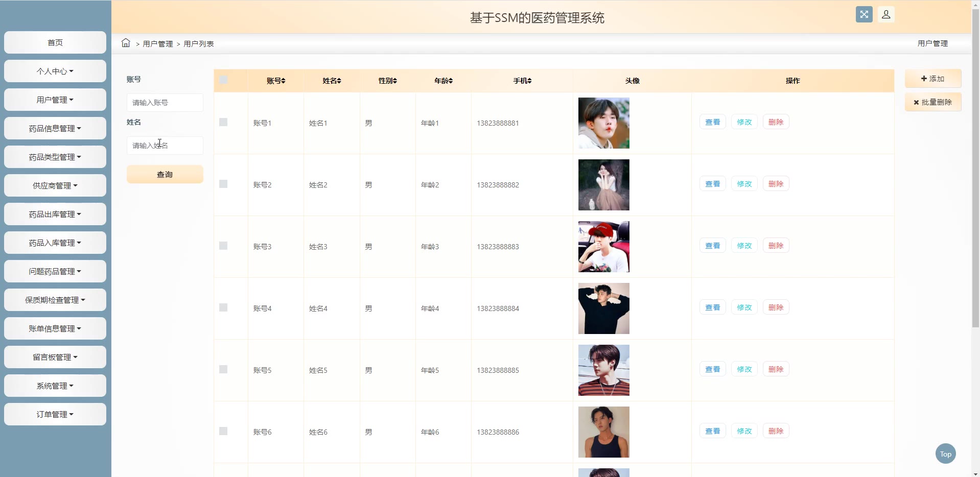This screenshot has height=477, width=980.
Task: Expand the 药品信息管理 sidebar menu
Action: pos(55,128)
